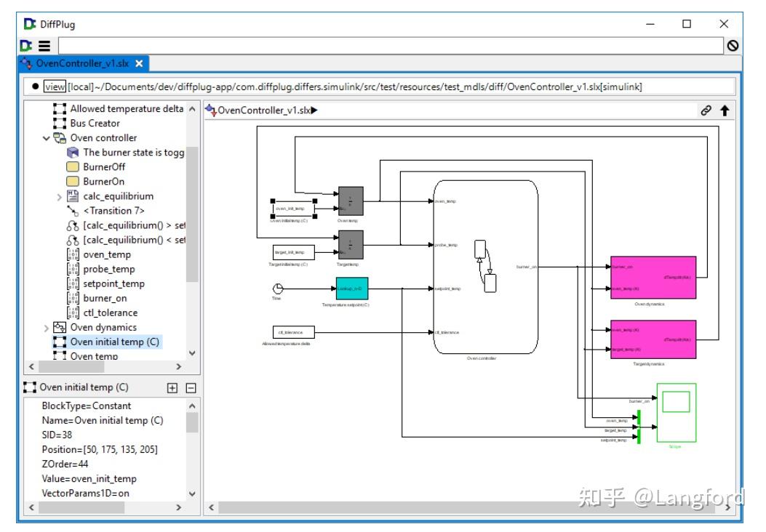Click the Transition 7 arrow icon
Viewport: 766px width, 532px height.
point(72,211)
